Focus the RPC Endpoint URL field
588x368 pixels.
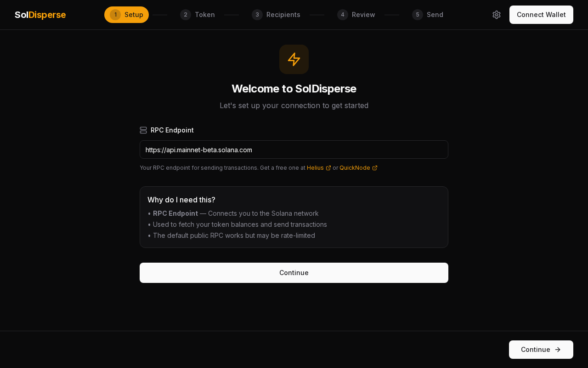[294, 149]
